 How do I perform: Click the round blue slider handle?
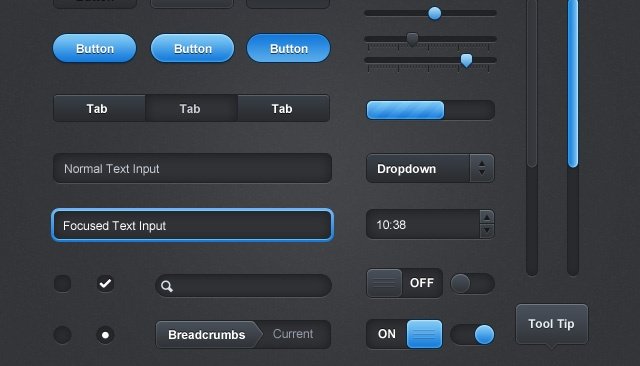pos(435,13)
